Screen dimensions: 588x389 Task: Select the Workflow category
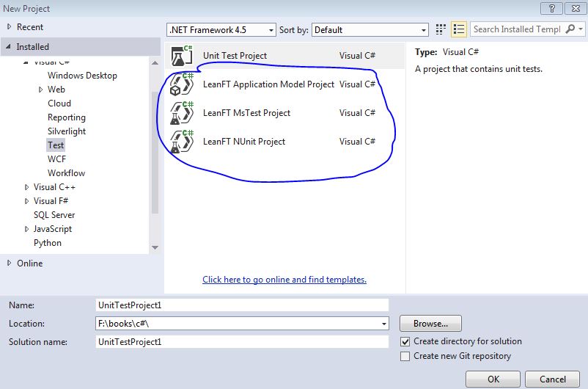pyautogui.click(x=66, y=172)
